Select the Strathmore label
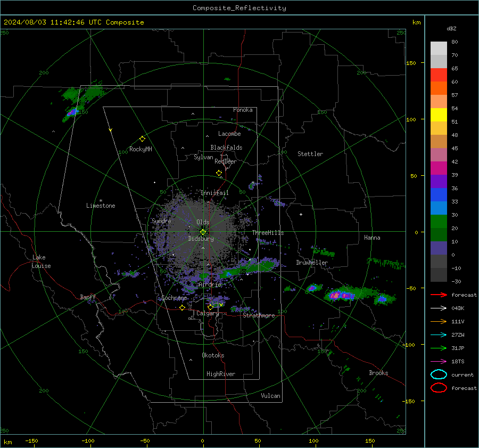This screenshot has width=479, height=448. 259,315
